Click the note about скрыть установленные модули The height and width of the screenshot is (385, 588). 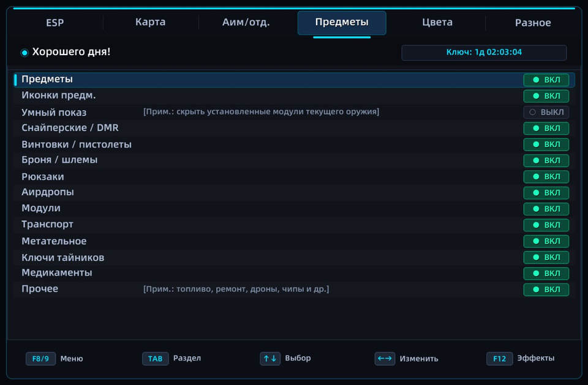coord(261,112)
